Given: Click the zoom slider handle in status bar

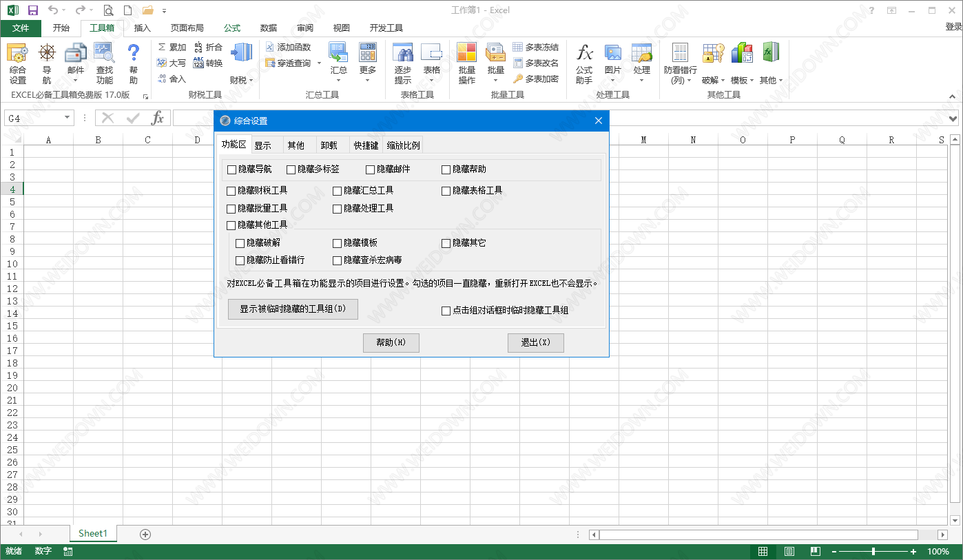Looking at the screenshot, I should (873, 552).
